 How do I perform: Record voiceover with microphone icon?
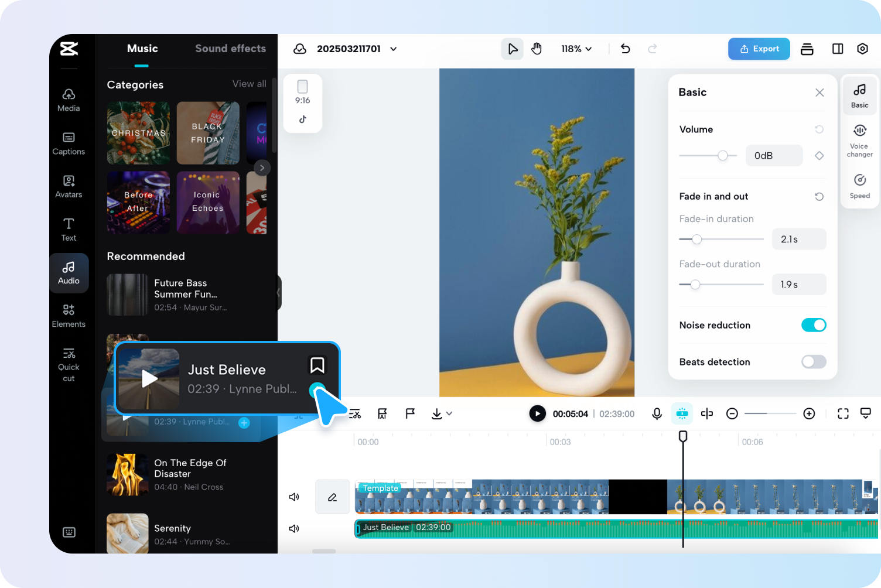click(x=657, y=413)
